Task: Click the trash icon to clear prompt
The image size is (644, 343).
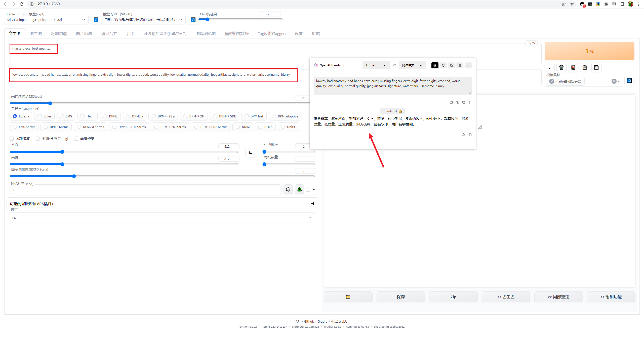Action: tap(561, 67)
